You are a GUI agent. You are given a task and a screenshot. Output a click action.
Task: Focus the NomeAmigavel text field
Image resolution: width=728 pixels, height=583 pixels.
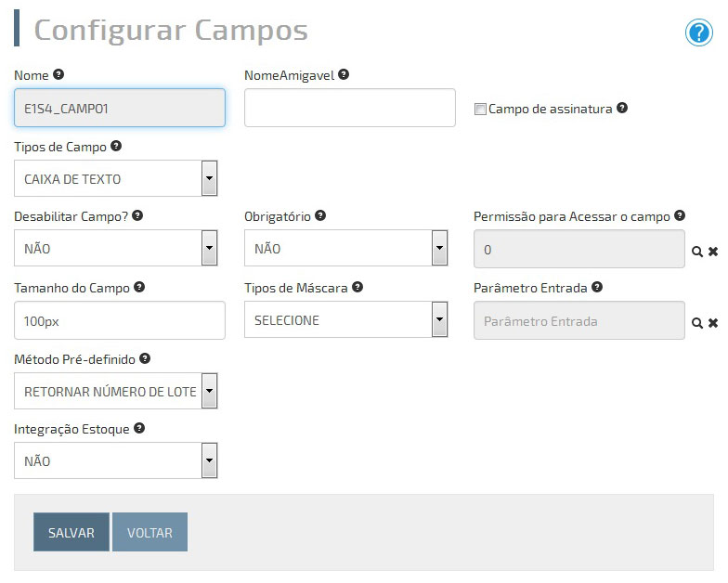(x=350, y=108)
